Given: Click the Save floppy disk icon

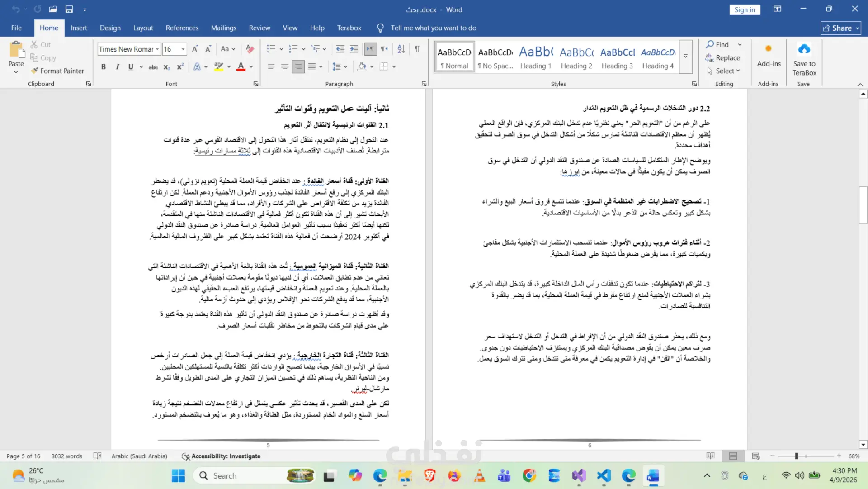Looking at the screenshot, I should [69, 9].
